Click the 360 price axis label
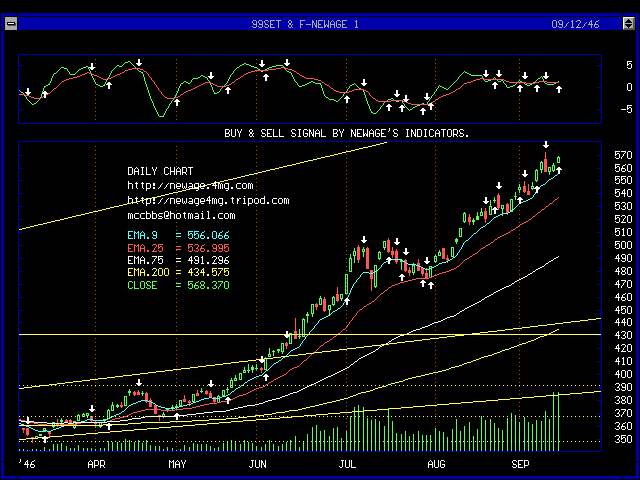Image resolution: width=640 pixels, height=480 pixels. pyautogui.click(x=623, y=427)
